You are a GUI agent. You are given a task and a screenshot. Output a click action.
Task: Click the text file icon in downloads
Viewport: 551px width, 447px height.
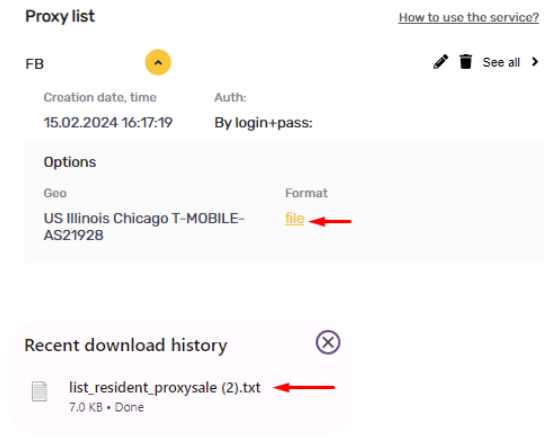point(39,391)
